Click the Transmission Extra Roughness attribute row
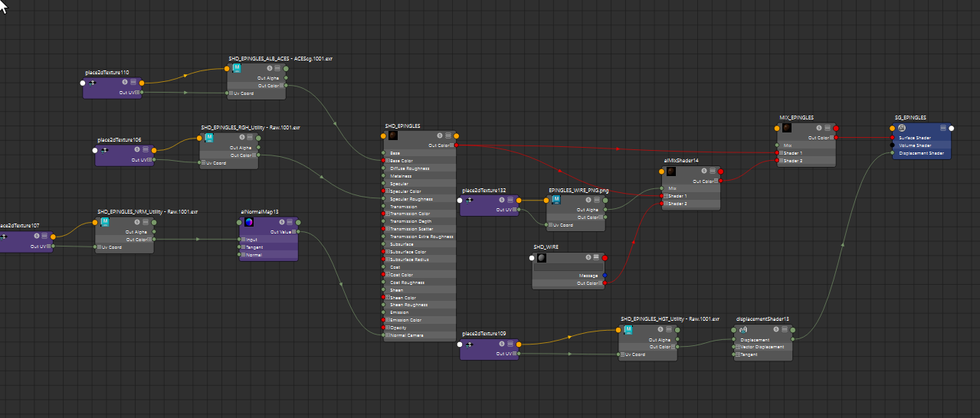Viewport: 980px width, 418px height. tap(420, 237)
